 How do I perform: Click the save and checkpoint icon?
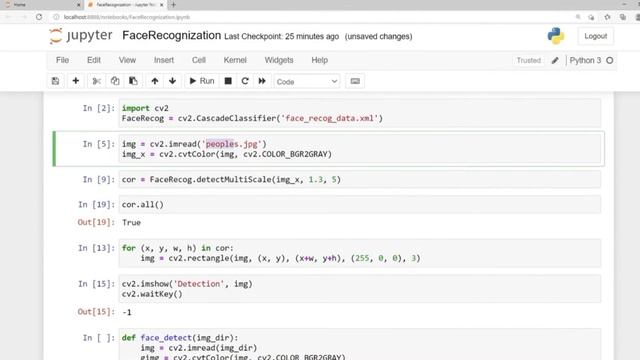click(56, 81)
